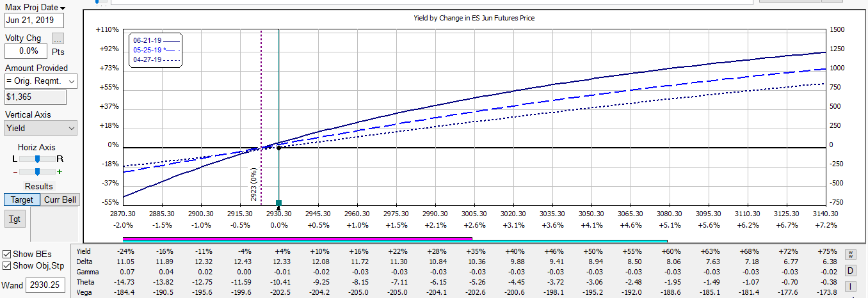Adjust the horizontal axis zoom slider
868x298 pixels.
coord(38,171)
